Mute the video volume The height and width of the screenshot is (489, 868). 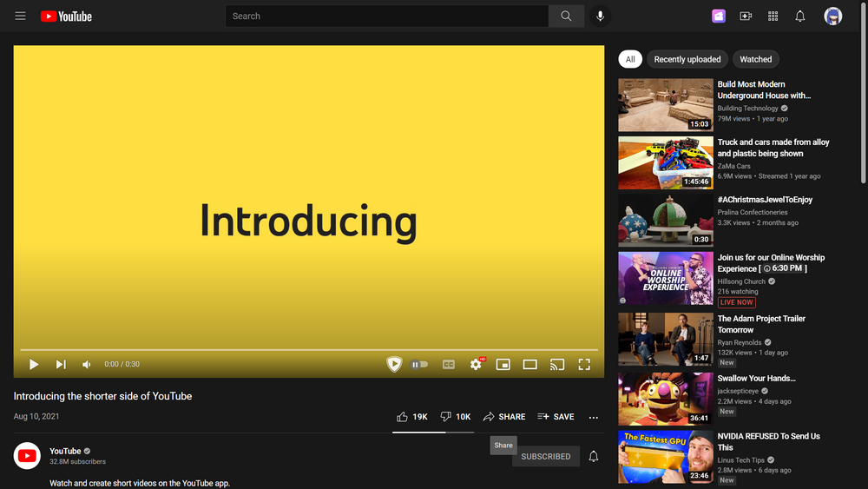(87, 365)
